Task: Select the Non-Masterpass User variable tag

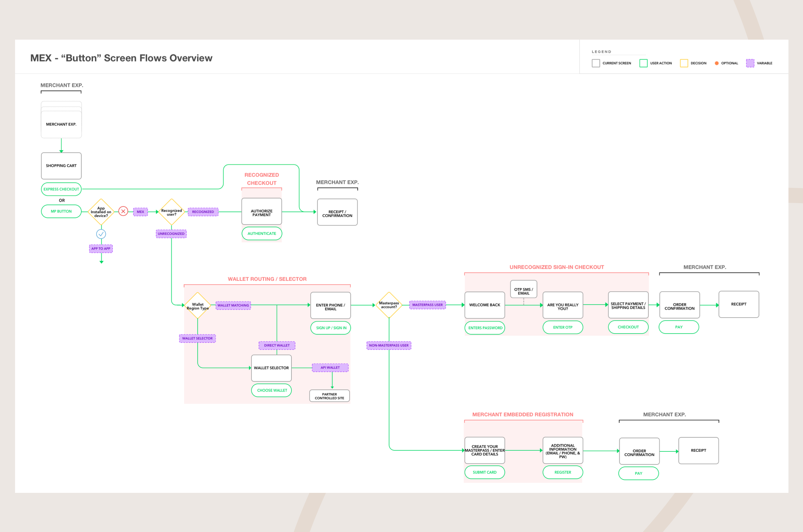Action: click(x=389, y=345)
